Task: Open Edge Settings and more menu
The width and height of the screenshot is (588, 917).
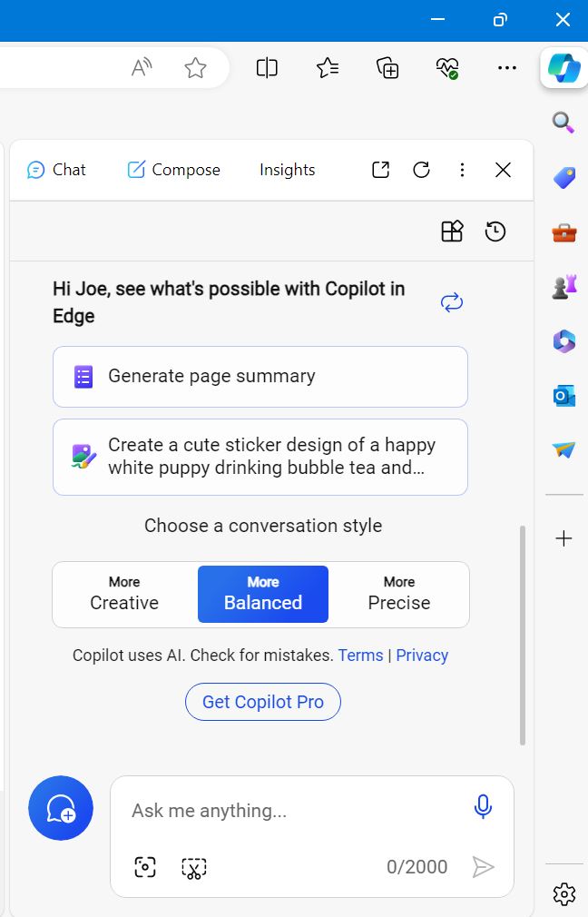Action: pyautogui.click(x=506, y=68)
